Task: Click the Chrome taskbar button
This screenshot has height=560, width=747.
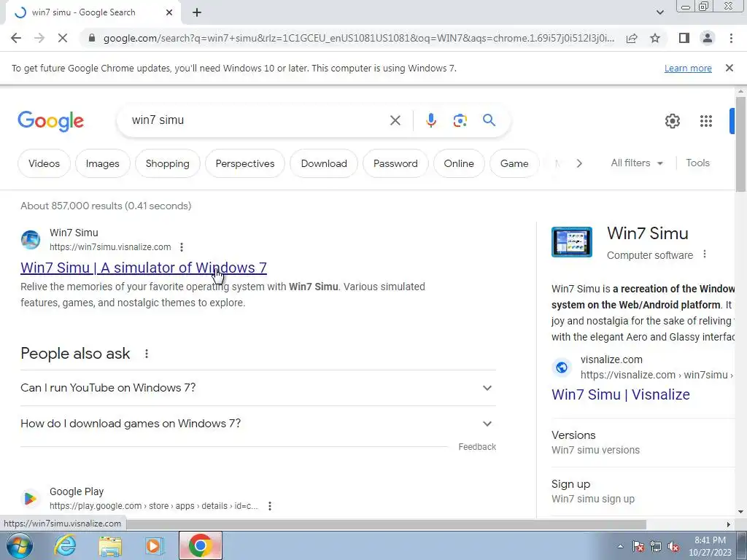Action: 201,545
